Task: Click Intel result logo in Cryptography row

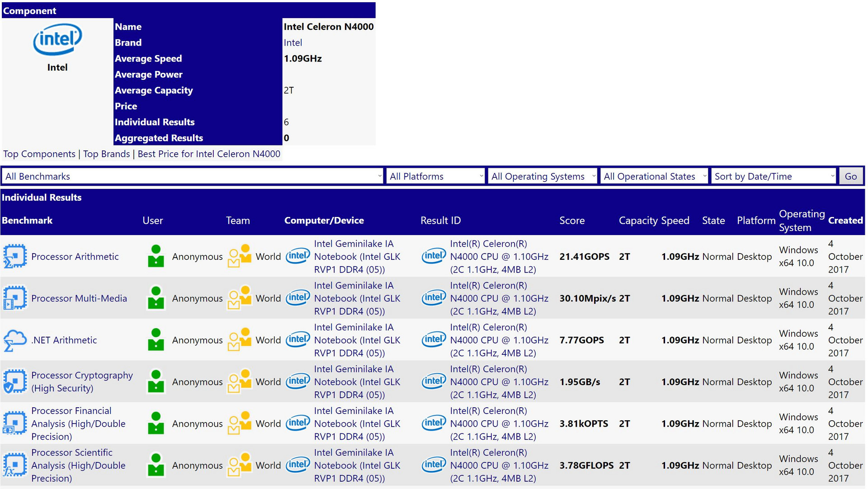Action: point(434,382)
